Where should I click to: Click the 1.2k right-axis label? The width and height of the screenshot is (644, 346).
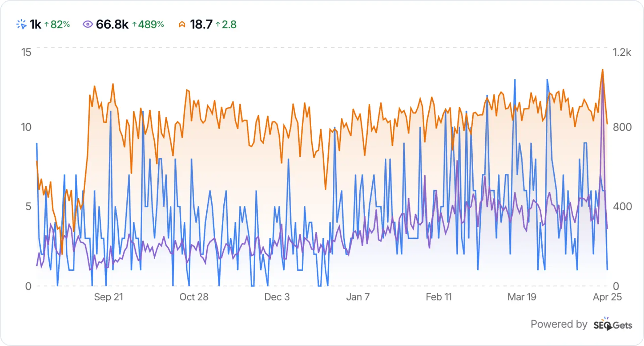point(622,52)
